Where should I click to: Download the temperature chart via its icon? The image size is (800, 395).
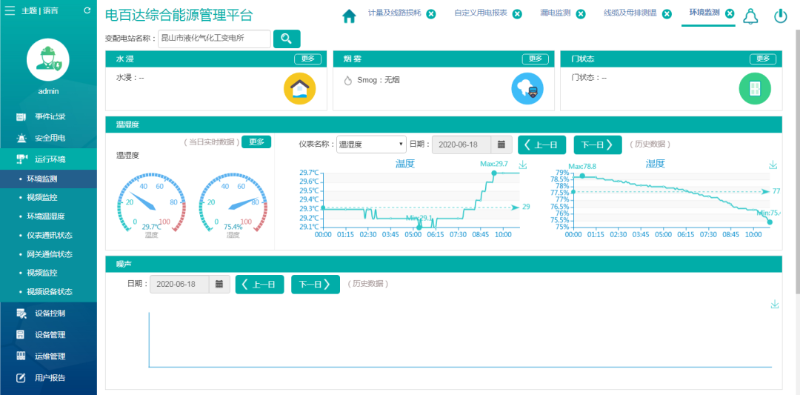click(522, 164)
